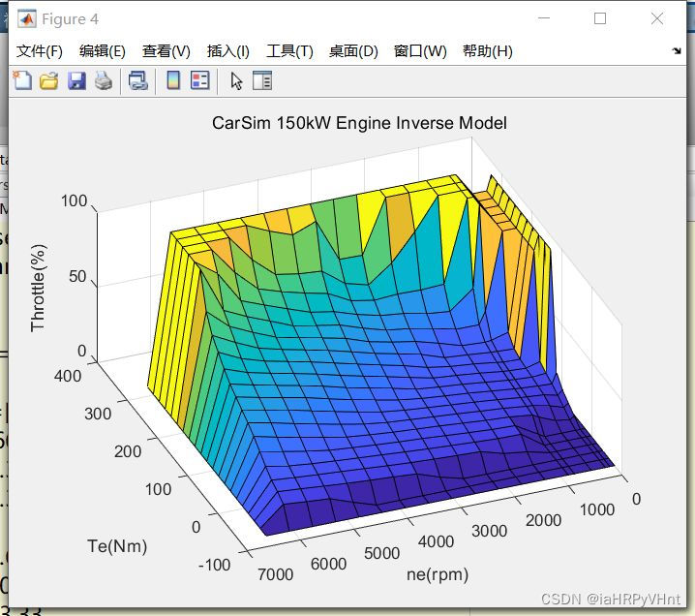Screen dimensions: 695x616
Task: Close the Figure 4 window
Action: pos(657,18)
